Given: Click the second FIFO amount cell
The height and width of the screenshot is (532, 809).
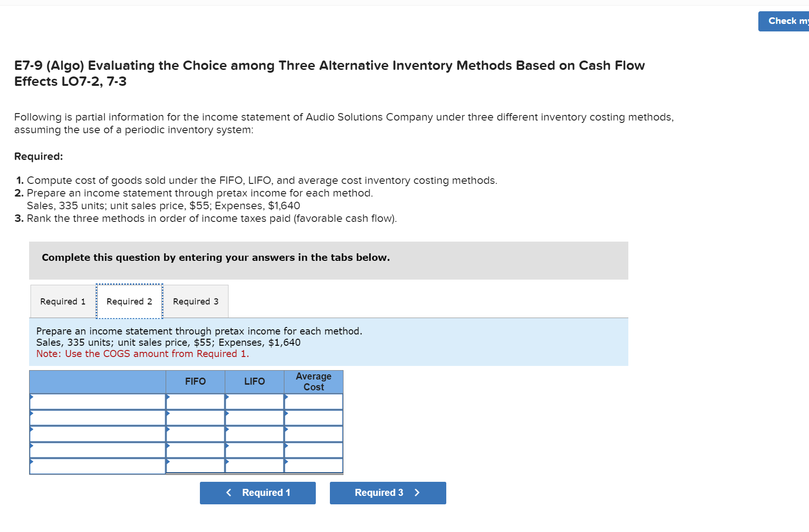Looking at the screenshot, I should pyautogui.click(x=195, y=418).
